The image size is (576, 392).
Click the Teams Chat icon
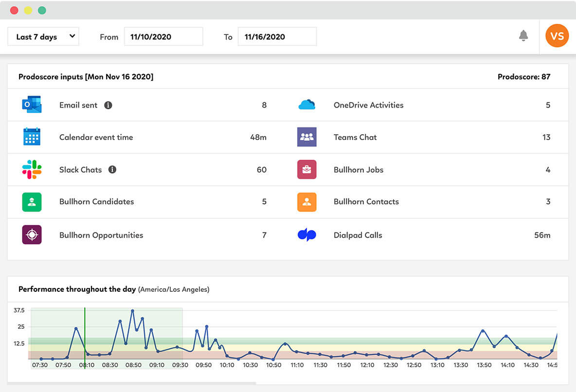pyautogui.click(x=307, y=137)
